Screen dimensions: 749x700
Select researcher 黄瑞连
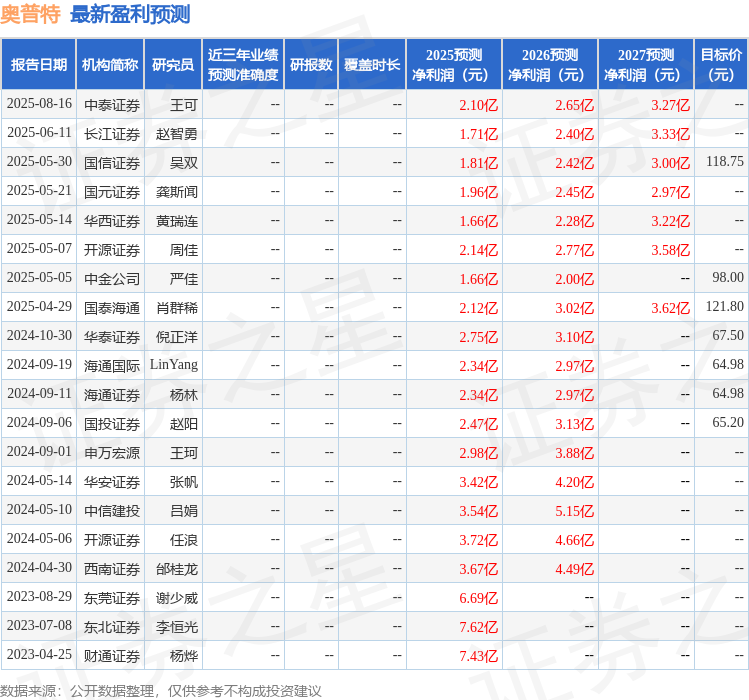(x=176, y=221)
